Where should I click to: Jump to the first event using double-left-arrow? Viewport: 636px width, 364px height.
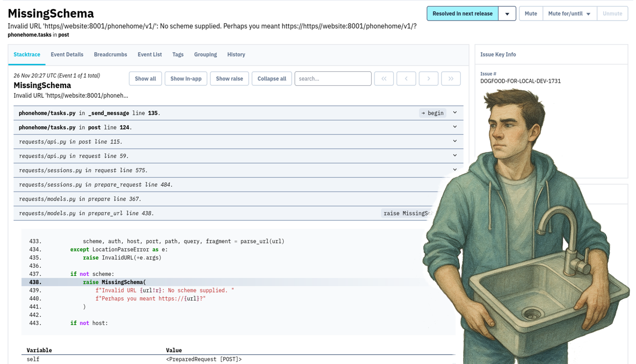(384, 78)
